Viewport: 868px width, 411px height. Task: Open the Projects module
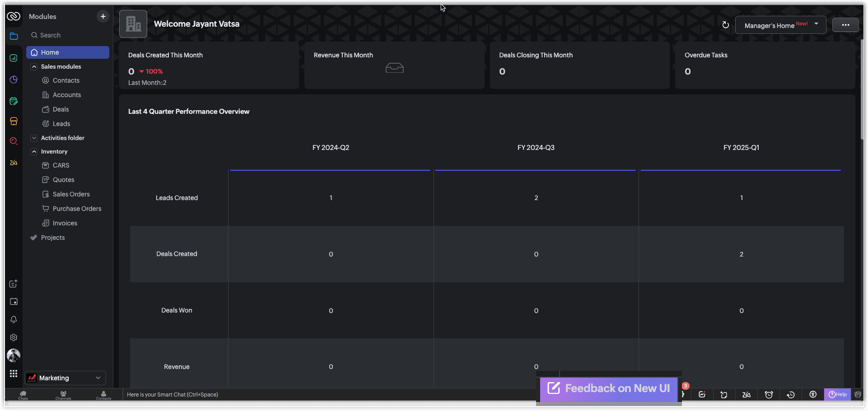point(53,238)
